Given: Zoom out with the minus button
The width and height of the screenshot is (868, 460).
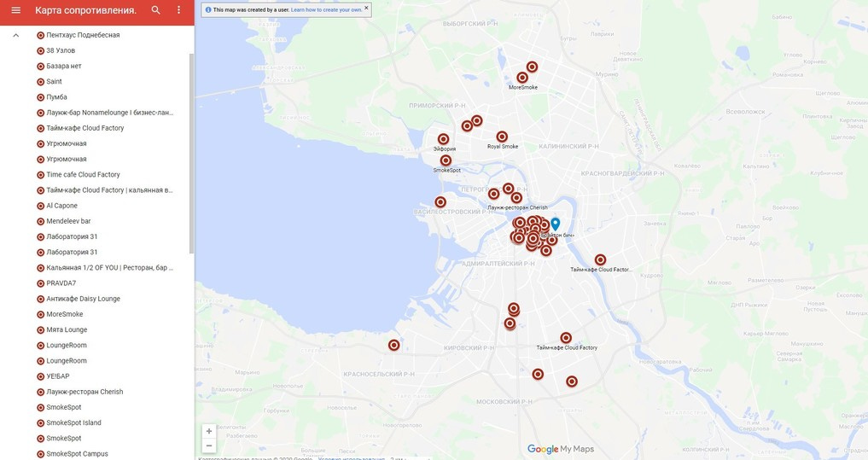Looking at the screenshot, I should pyautogui.click(x=209, y=445).
